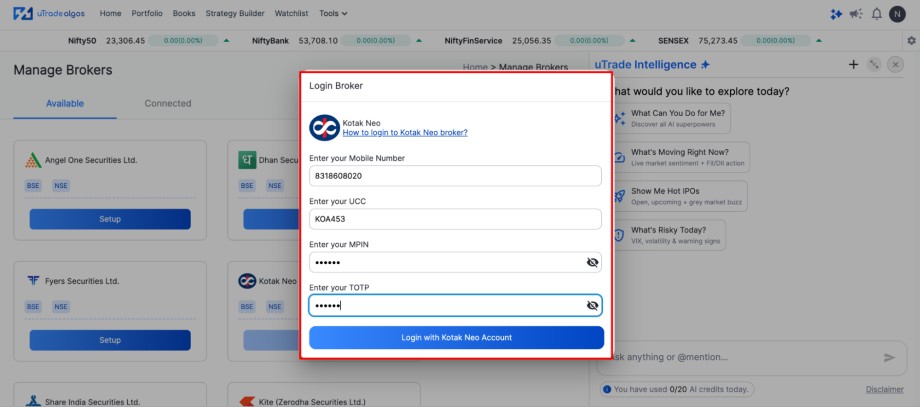Click the Kotak Neo logo in dialog
920x407 pixels.
[x=324, y=127]
